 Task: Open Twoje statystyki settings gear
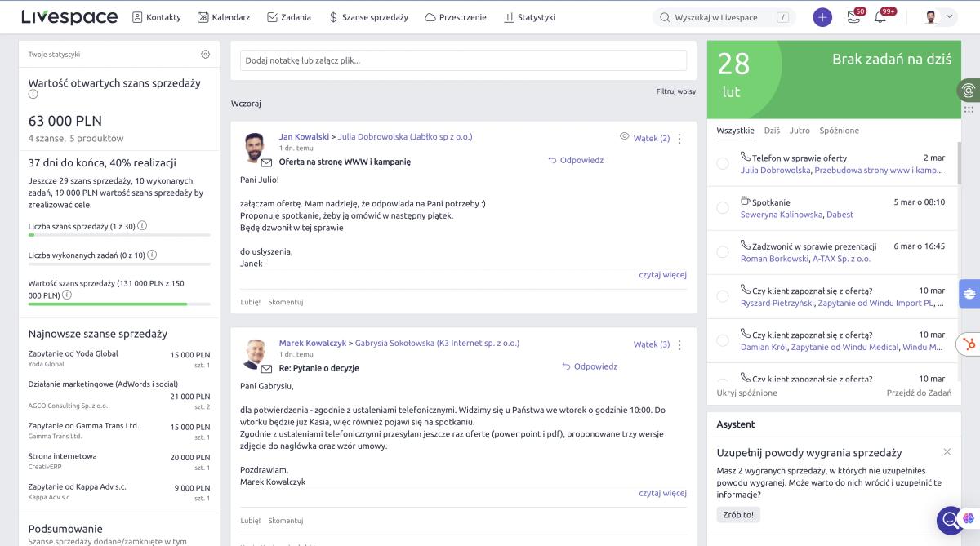tap(205, 55)
